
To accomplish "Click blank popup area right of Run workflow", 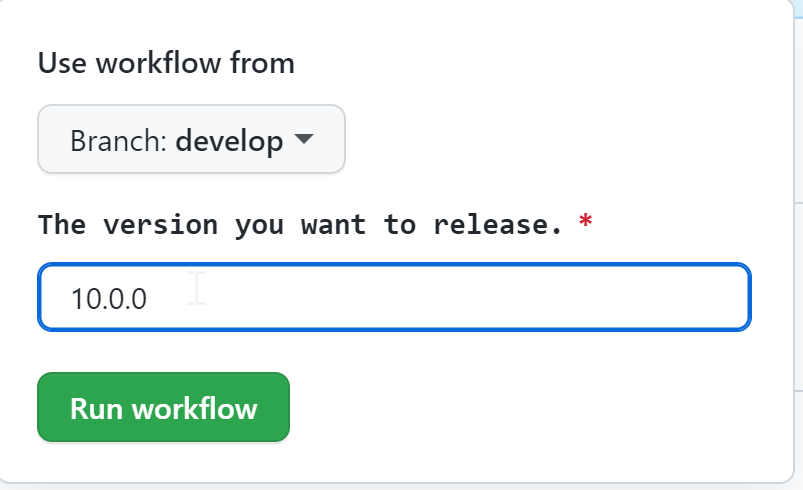I will pyautogui.click(x=512, y=407).
